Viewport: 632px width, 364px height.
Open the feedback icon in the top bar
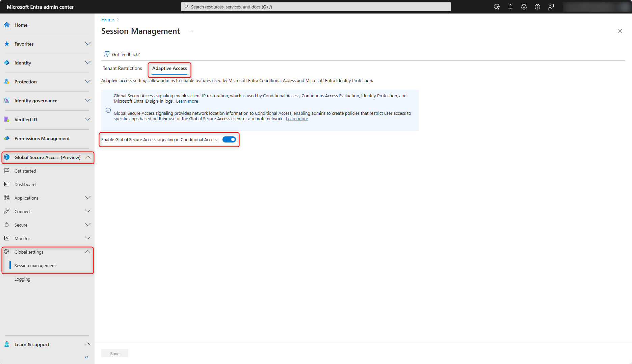click(551, 6)
